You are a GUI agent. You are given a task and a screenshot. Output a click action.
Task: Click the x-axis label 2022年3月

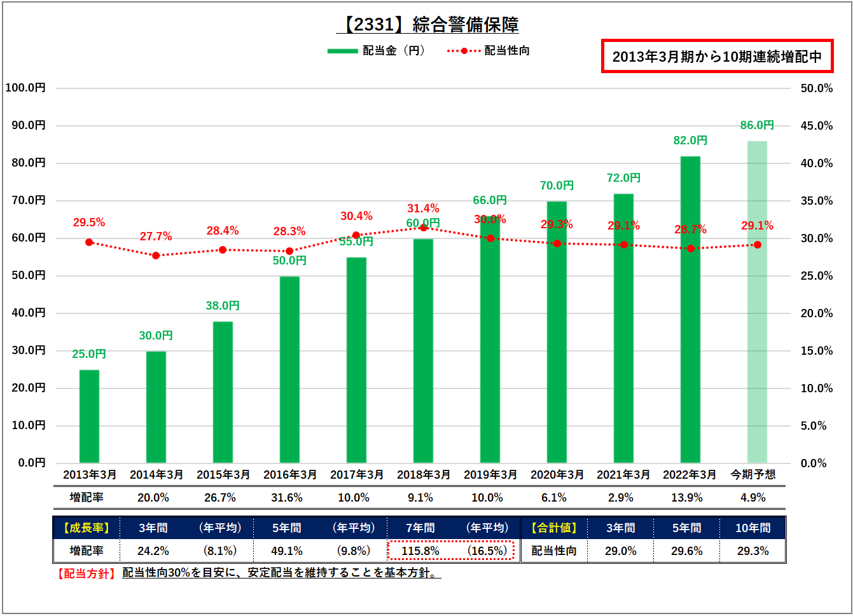tap(690, 475)
